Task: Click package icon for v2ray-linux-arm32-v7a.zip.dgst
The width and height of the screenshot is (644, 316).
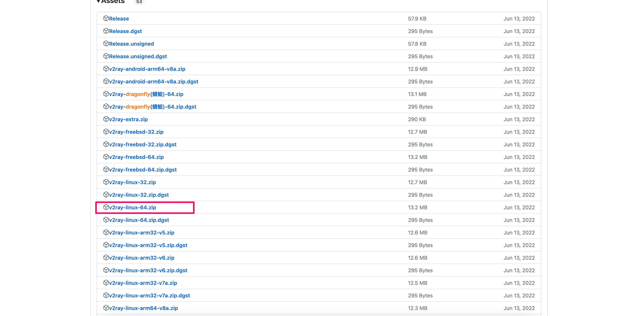Action: [x=106, y=295]
